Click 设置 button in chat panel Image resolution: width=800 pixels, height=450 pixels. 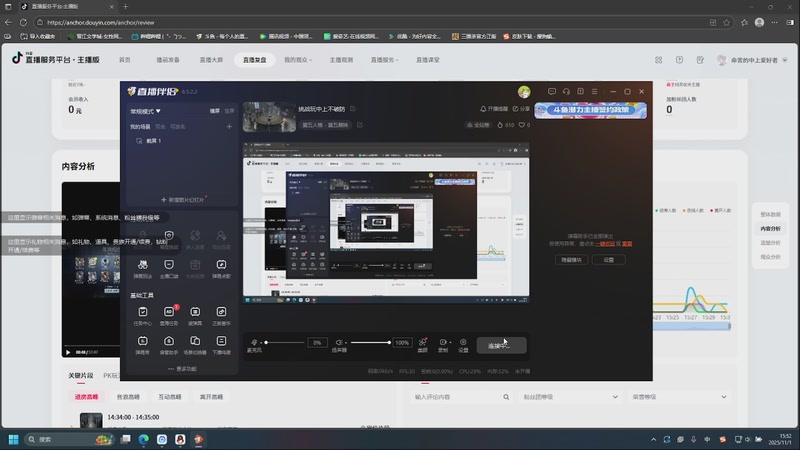click(609, 260)
